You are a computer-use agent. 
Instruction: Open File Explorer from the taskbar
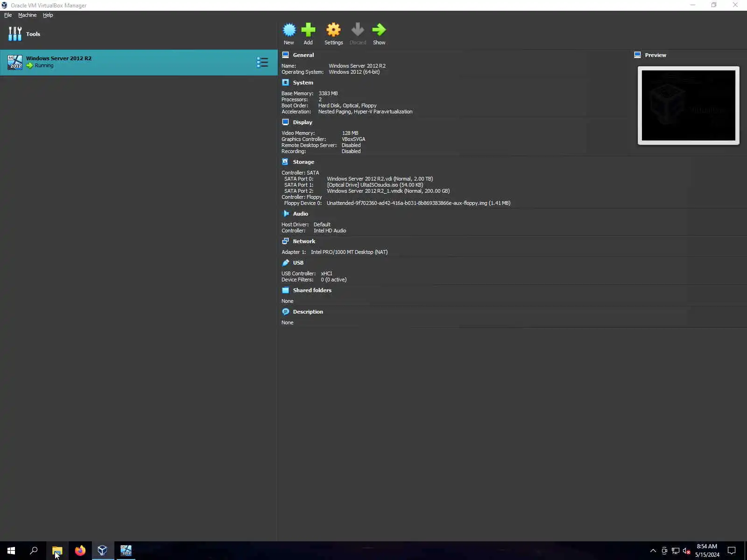57,551
